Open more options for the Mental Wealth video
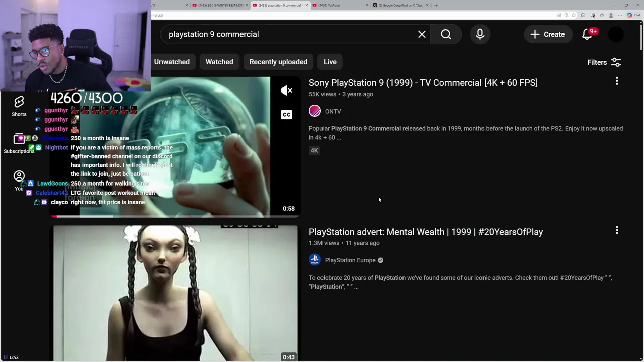 pyautogui.click(x=617, y=230)
